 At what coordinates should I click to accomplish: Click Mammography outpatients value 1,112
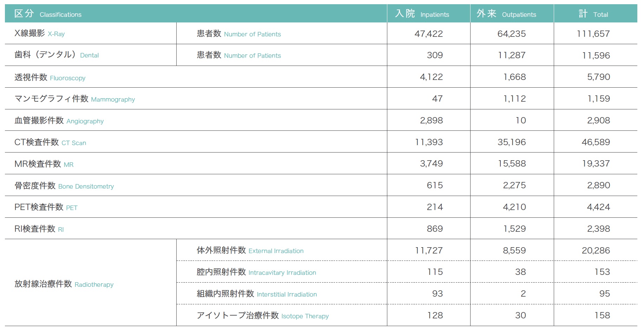[x=515, y=99]
